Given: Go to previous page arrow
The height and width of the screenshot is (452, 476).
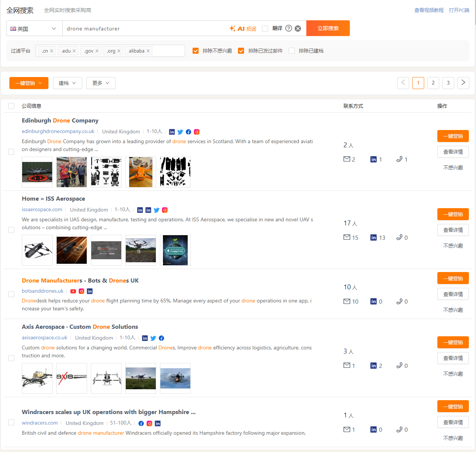Looking at the screenshot, I should [403, 83].
